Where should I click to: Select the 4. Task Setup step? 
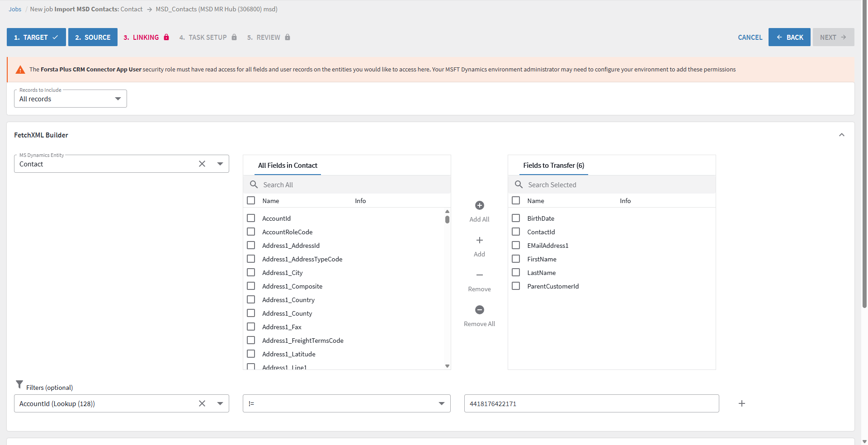(208, 37)
